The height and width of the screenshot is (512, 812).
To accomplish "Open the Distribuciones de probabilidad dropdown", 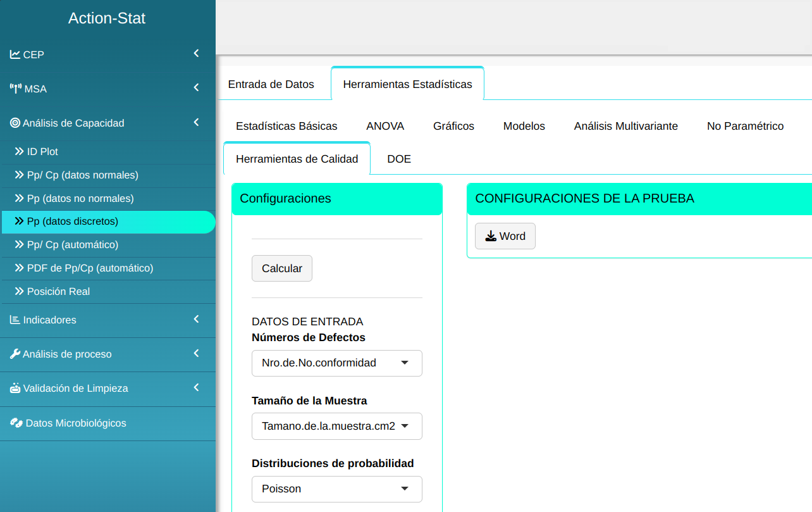I will (x=336, y=489).
